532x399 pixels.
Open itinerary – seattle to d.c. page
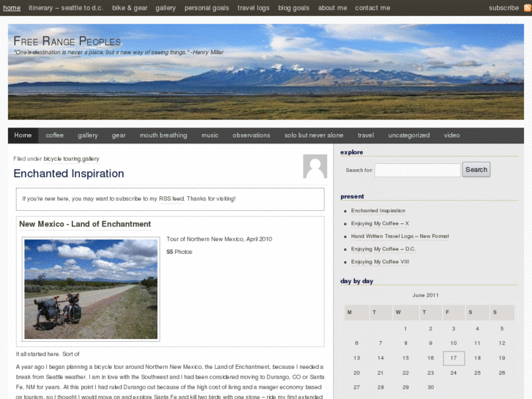point(66,8)
